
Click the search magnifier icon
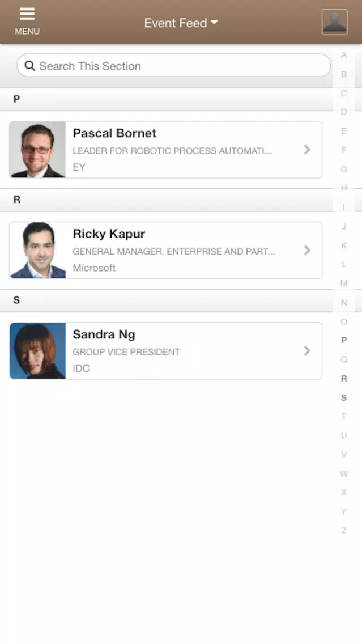[30, 66]
